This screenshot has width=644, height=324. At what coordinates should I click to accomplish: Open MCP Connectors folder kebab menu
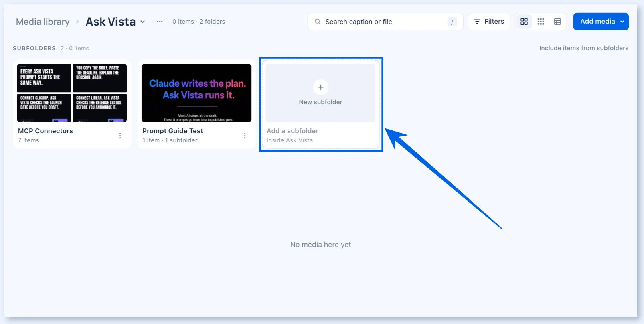(x=120, y=136)
